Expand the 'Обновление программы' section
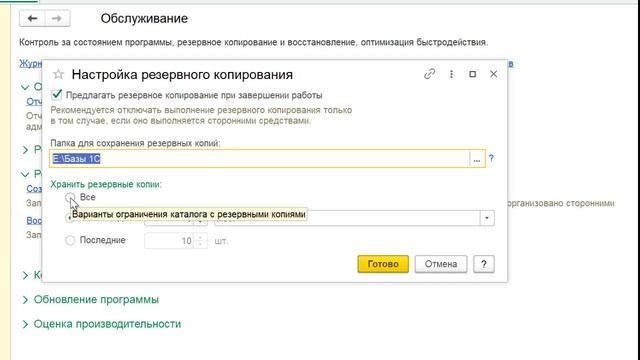 click(x=96, y=300)
